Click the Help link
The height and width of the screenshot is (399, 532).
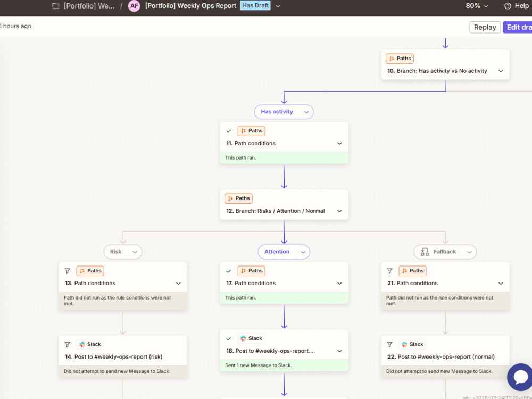click(521, 6)
